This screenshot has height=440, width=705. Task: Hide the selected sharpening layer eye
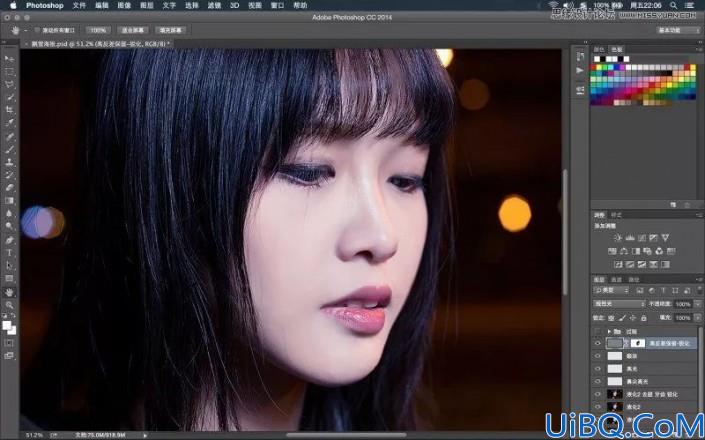(x=598, y=343)
